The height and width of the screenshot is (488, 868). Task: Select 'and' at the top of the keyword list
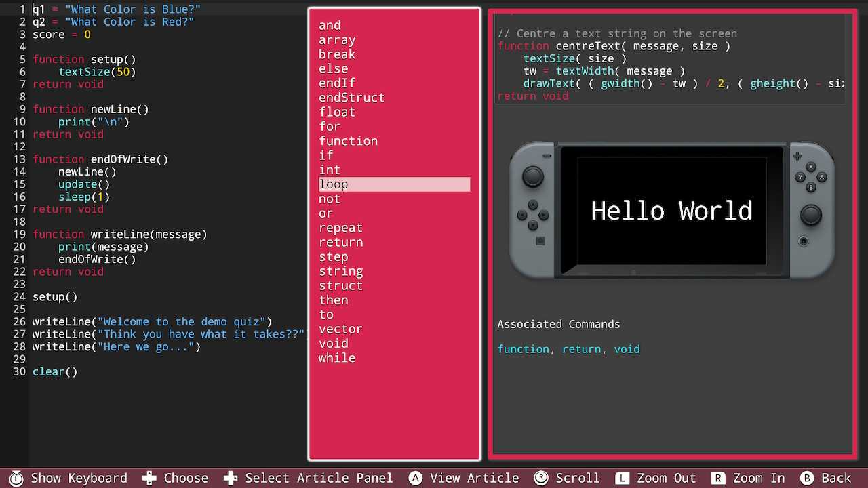[x=330, y=26]
